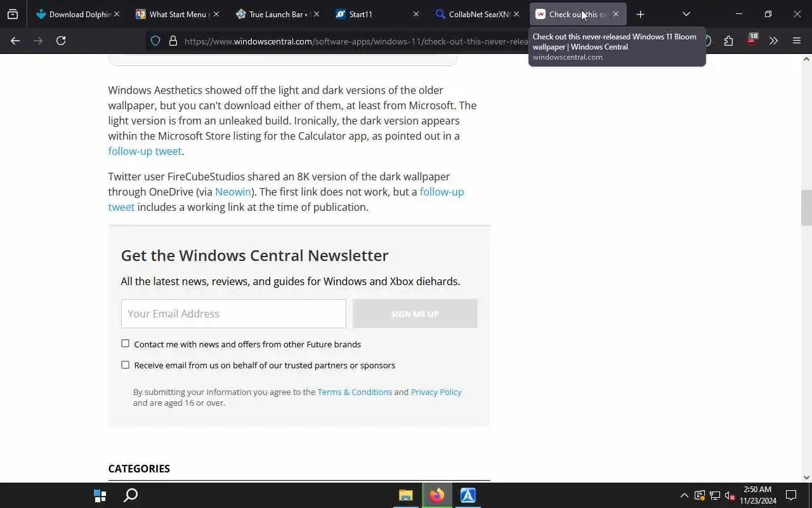
Task: Open the uBlock icon showing 18
Action: click(752, 39)
